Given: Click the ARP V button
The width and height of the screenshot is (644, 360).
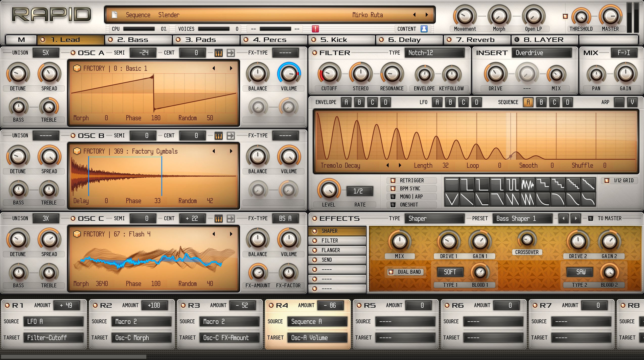Looking at the screenshot, I should (632, 102).
